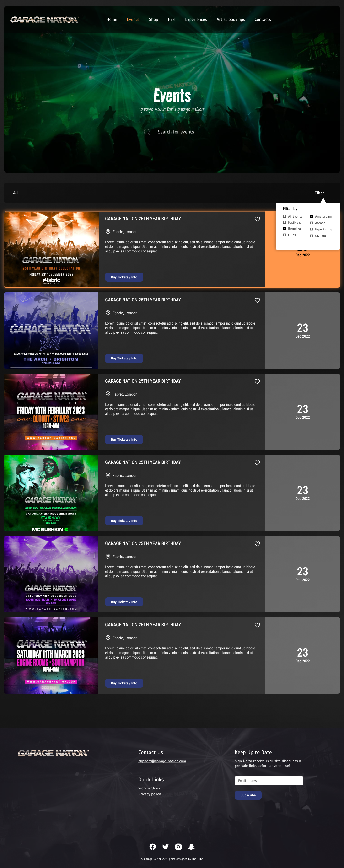Click the Facebook icon in footer
The image size is (344, 868).
(x=153, y=847)
